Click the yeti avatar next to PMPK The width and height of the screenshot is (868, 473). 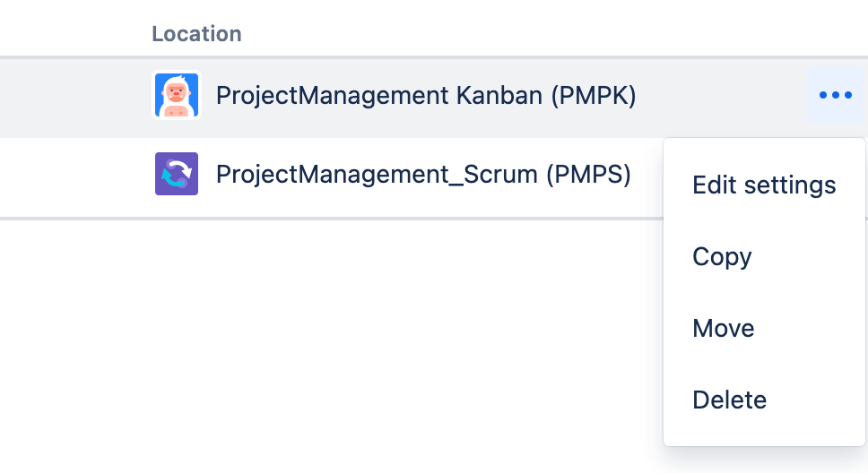[177, 95]
